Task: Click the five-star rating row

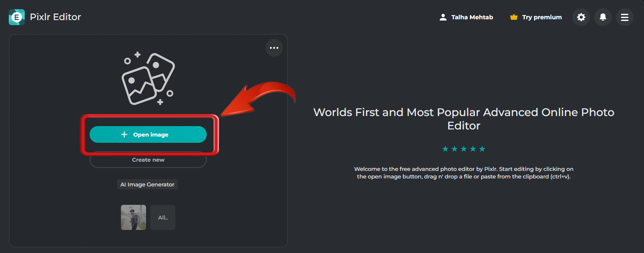Action: [464, 149]
